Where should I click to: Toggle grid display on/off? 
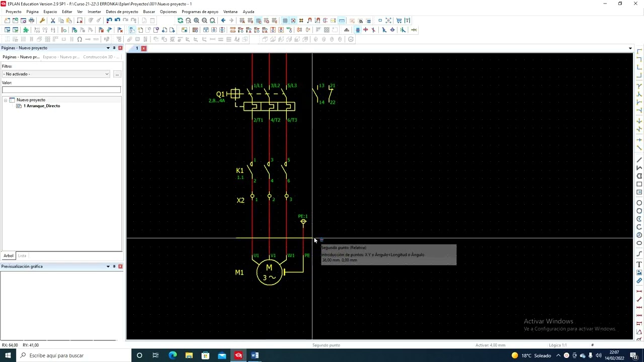point(285,21)
